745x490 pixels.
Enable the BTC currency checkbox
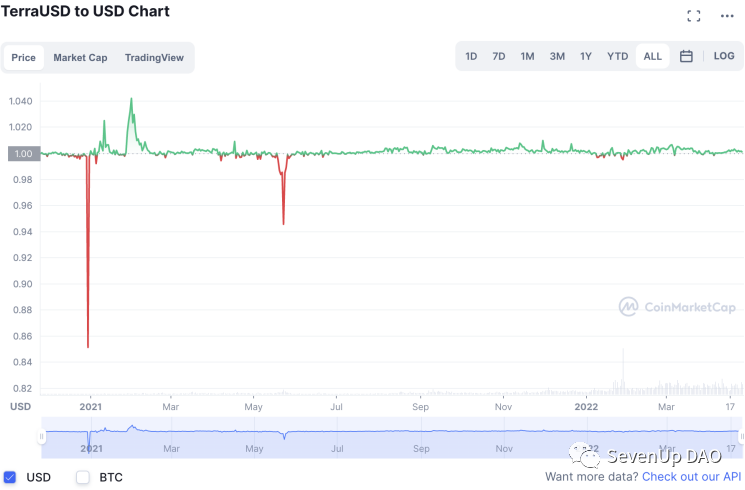83,477
